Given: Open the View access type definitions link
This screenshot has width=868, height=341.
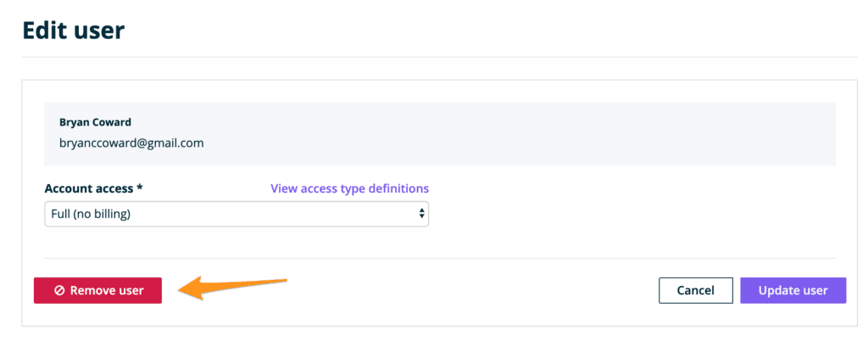Looking at the screenshot, I should (x=349, y=188).
